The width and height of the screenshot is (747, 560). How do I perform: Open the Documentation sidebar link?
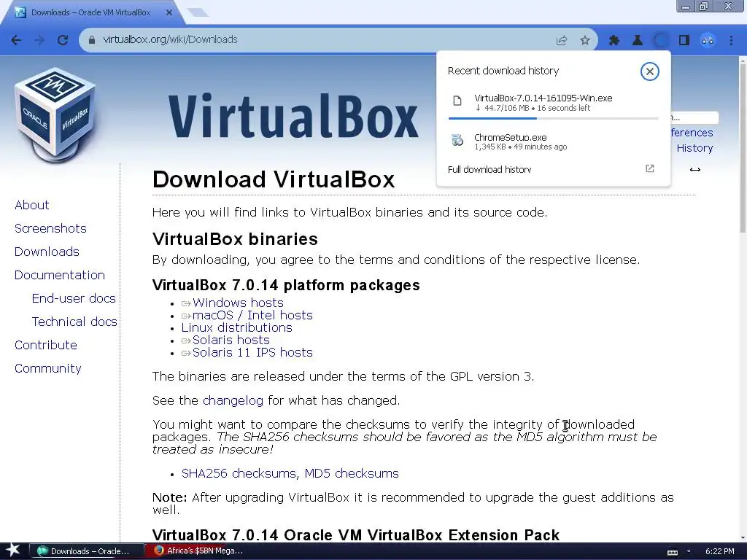pos(60,275)
